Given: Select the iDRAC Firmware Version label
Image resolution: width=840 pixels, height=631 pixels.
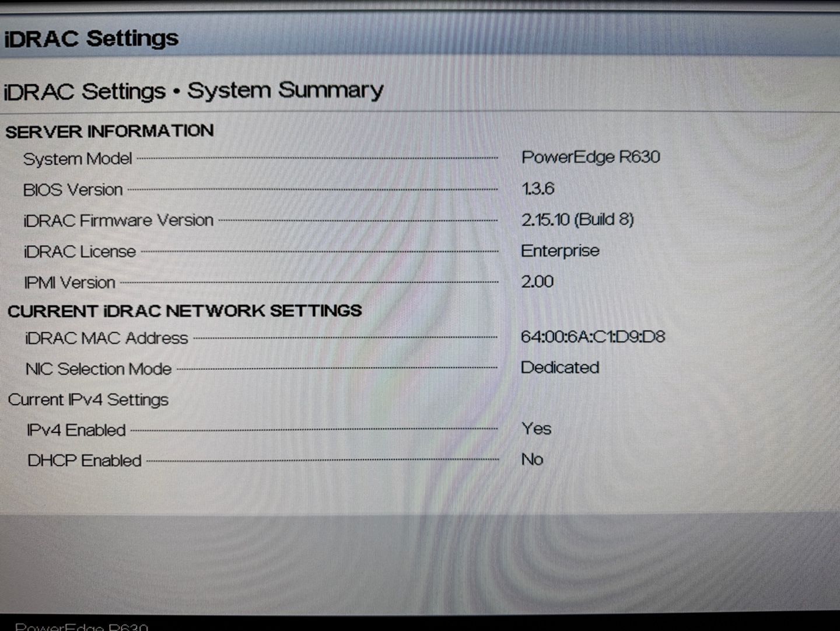Looking at the screenshot, I should [x=118, y=221].
